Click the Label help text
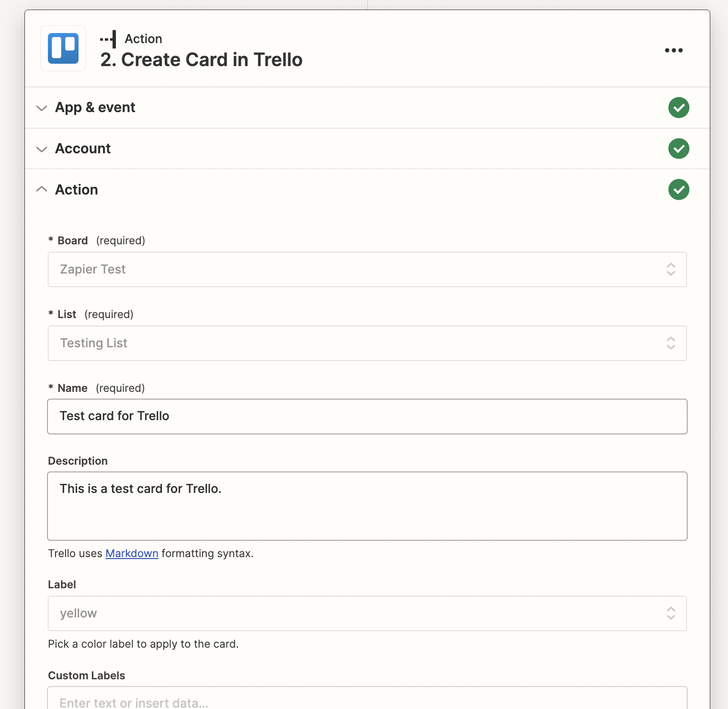The height and width of the screenshot is (709, 728). (x=143, y=644)
